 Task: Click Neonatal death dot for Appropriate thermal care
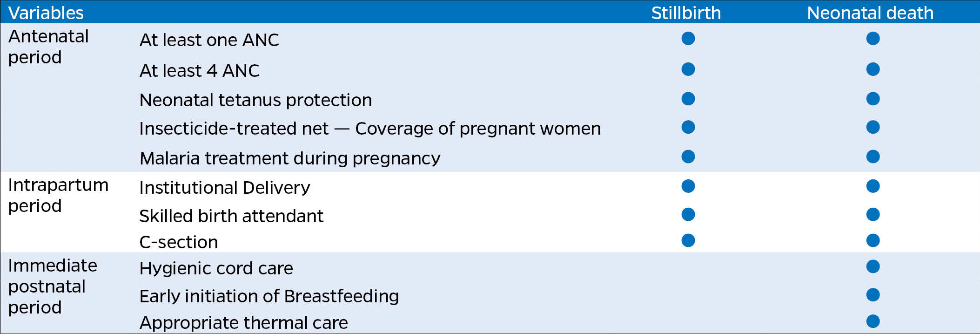tap(873, 321)
